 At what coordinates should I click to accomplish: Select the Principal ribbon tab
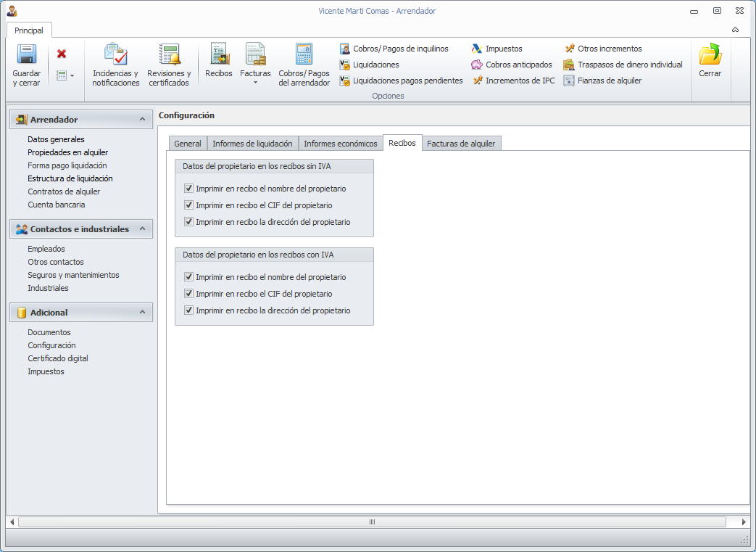[x=29, y=30]
